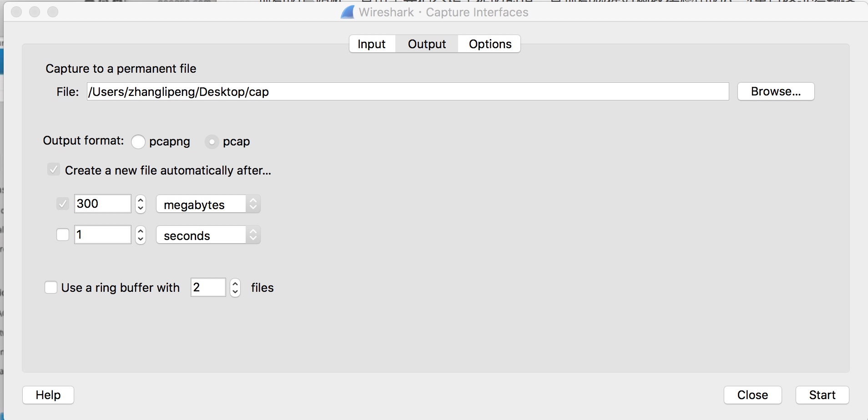Toggle the 300 megabytes size checkbox
The image size is (868, 420).
(63, 204)
